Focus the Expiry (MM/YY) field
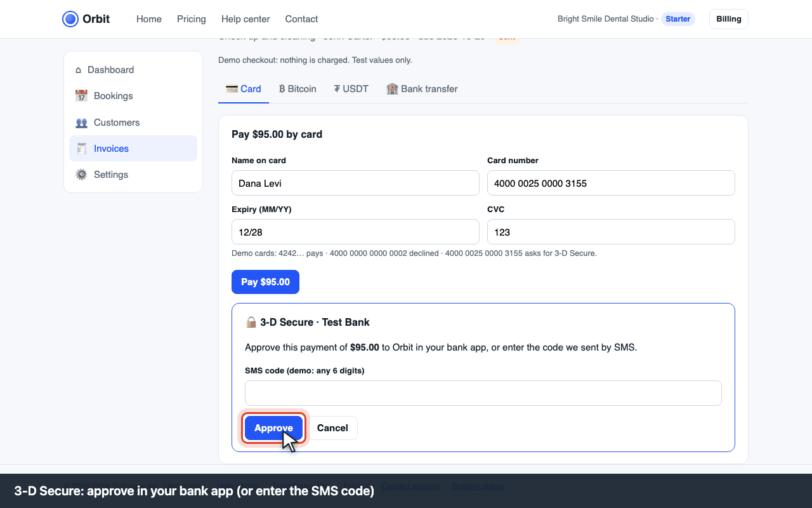The width and height of the screenshot is (812, 508). click(x=355, y=232)
